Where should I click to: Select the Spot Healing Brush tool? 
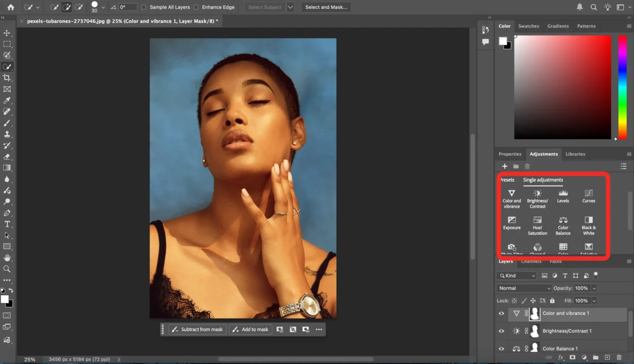[7, 112]
